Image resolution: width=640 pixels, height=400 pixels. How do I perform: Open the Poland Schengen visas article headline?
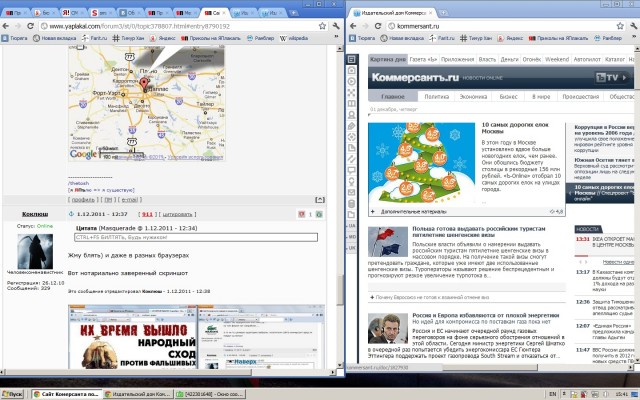click(478, 232)
